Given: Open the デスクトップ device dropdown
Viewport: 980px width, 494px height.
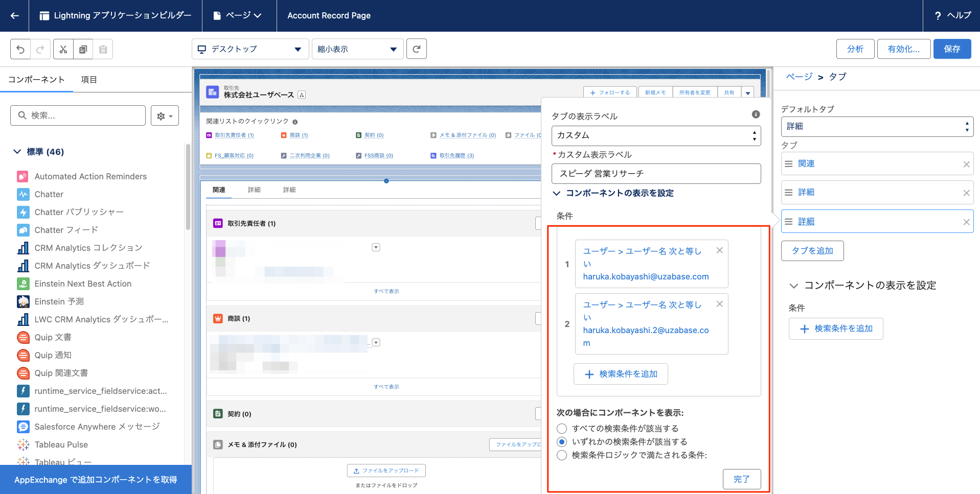Looking at the screenshot, I should point(250,49).
